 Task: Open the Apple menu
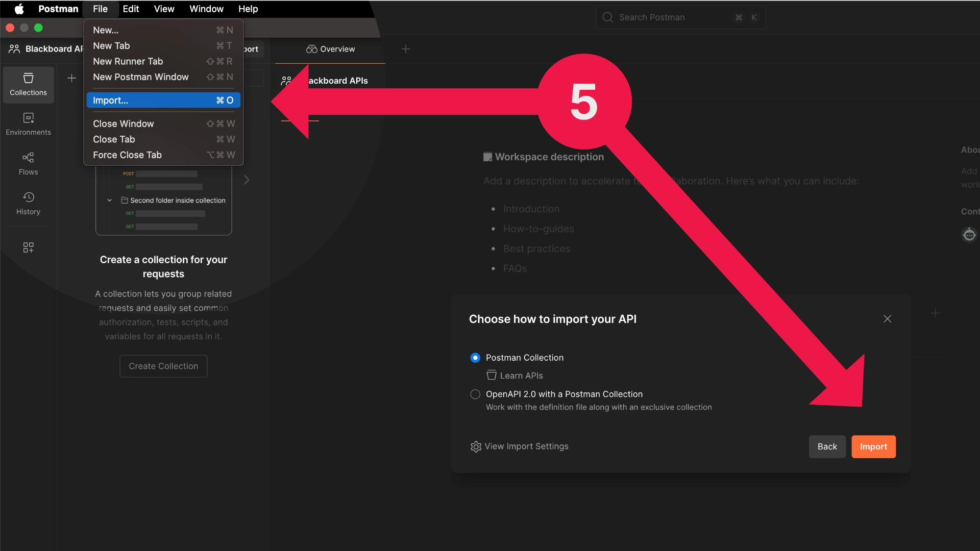click(19, 9)
